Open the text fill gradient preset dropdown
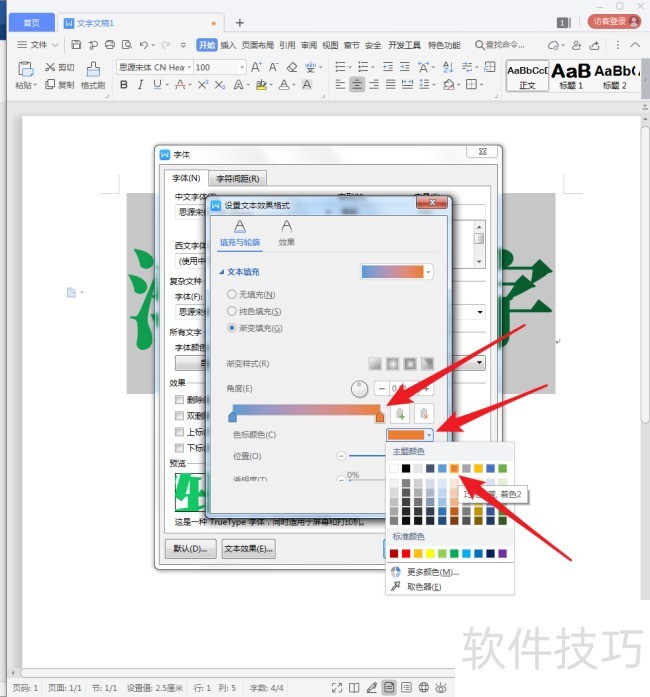This screenshot has height=697, width=650. (x=428, y=272)
